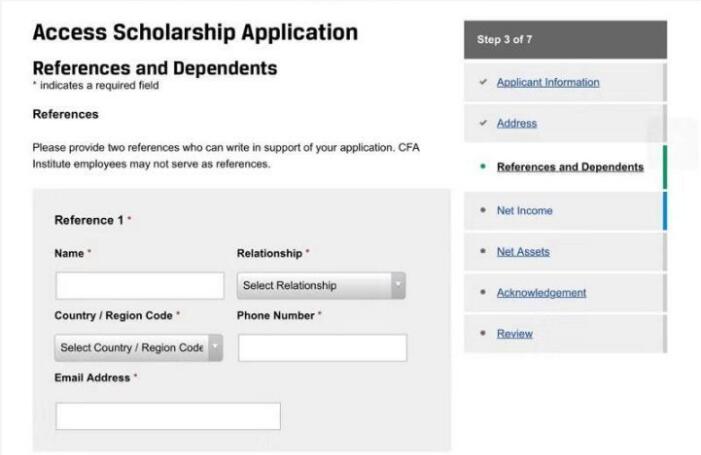Viewport: 701px width, 455px height.
Task: Click the Country / Region Code arrow
Action: tap(215, 348)
